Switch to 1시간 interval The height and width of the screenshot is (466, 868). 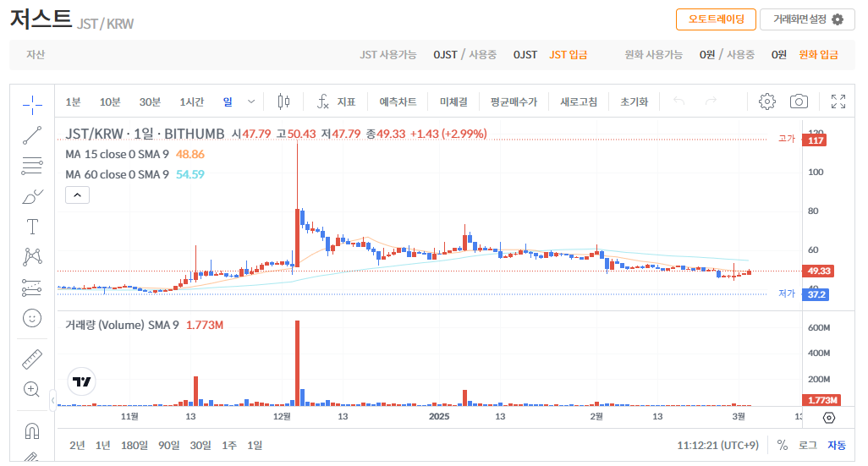point(191,101)
